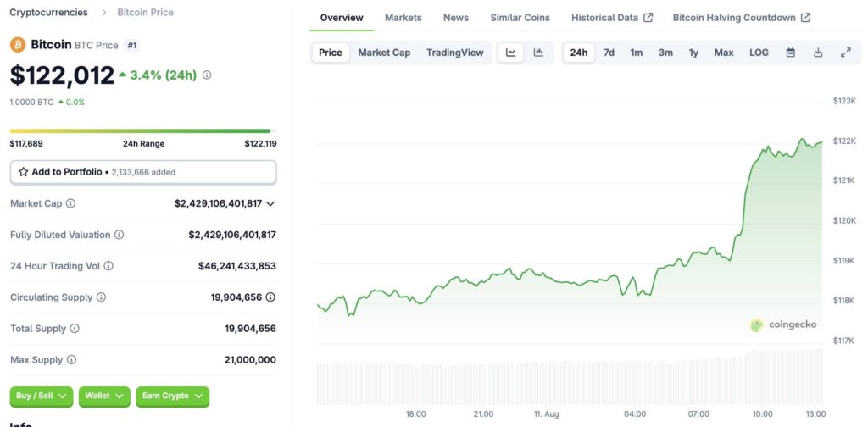Click info icon next to 24 Hour Trading Vol
This screenshot has width=868, height=427.
(108, 266)
